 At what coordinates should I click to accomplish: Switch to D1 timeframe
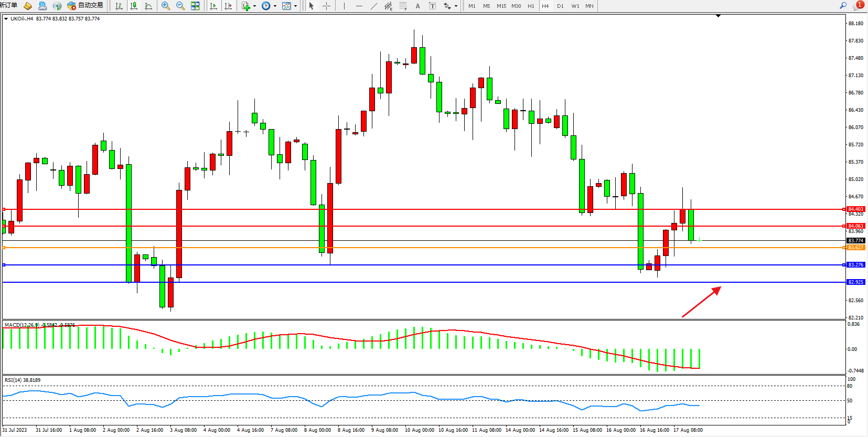(560, 6)
